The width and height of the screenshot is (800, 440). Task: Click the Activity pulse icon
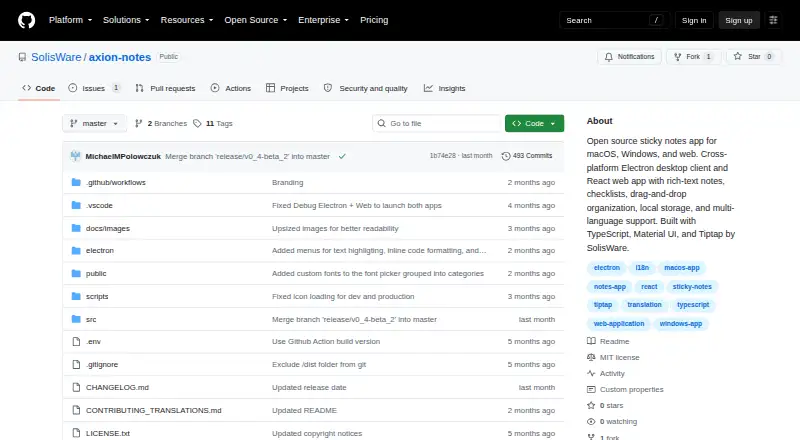(591, 373)
